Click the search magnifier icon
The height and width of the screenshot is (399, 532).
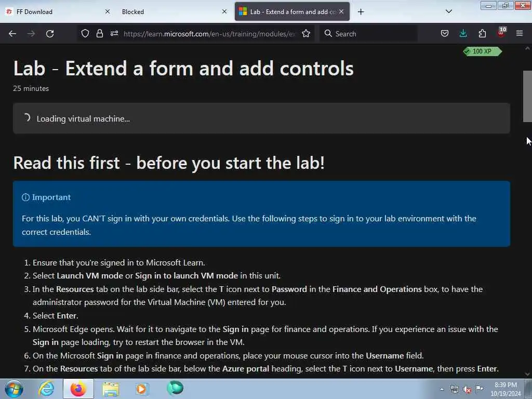[328, 33]
